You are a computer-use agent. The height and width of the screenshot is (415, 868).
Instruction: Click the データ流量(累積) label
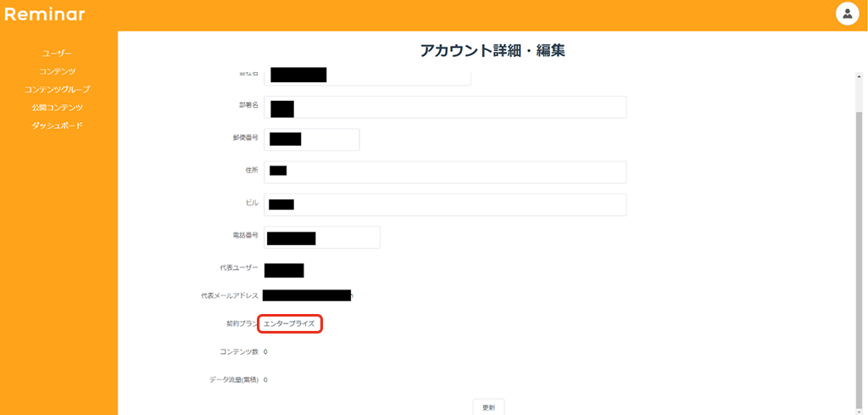coord(234,380)
